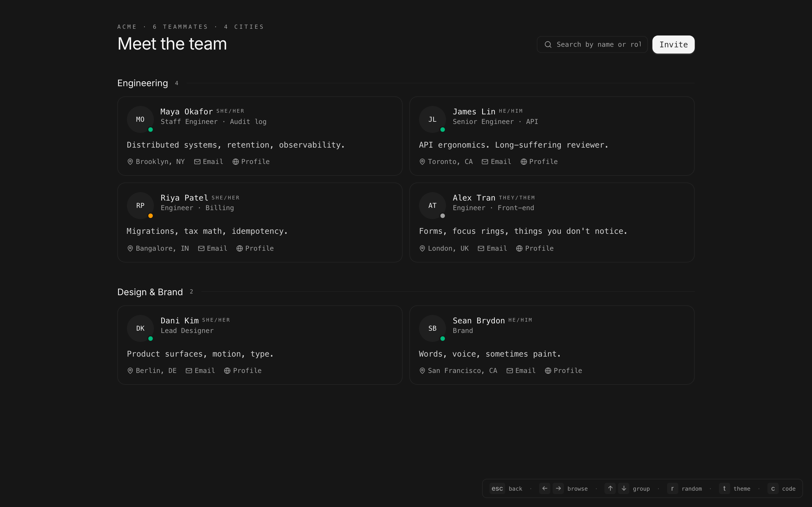Toggle theme using the t key hint
This screenshot has width=812, height=507.
coord(724,489)
